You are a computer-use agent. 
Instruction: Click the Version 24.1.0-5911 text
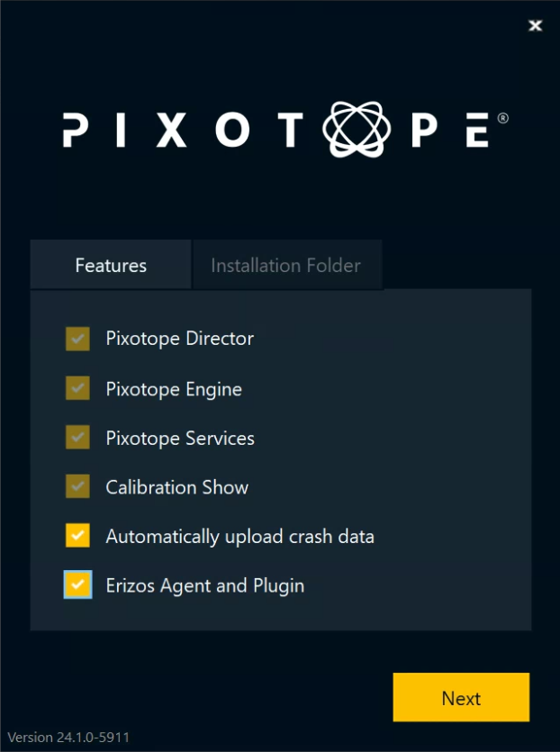[x=68, y=737]
